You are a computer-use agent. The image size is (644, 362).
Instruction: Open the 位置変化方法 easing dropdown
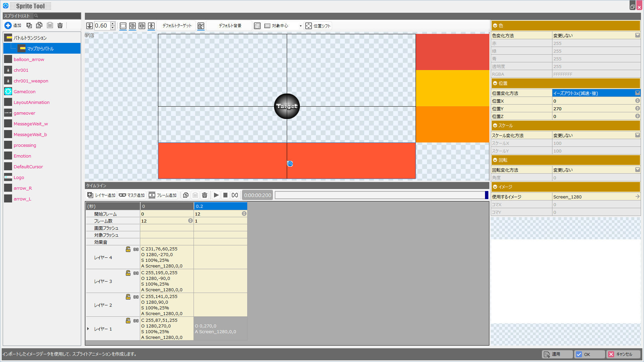pos(637,93)
